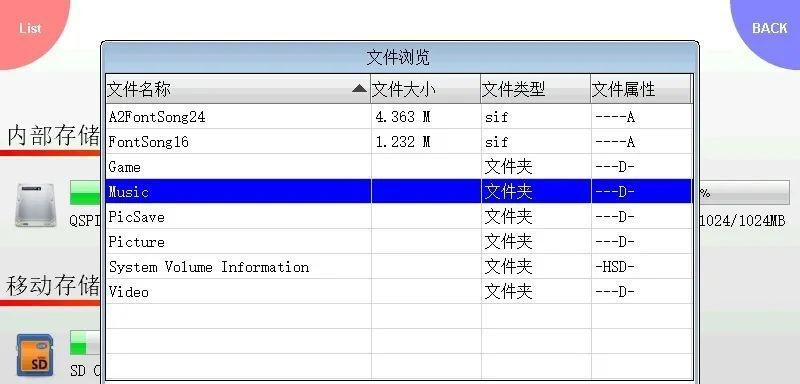
Task: Click the 1024/1024MB capacity text
Action: click(x=742, y=221)
